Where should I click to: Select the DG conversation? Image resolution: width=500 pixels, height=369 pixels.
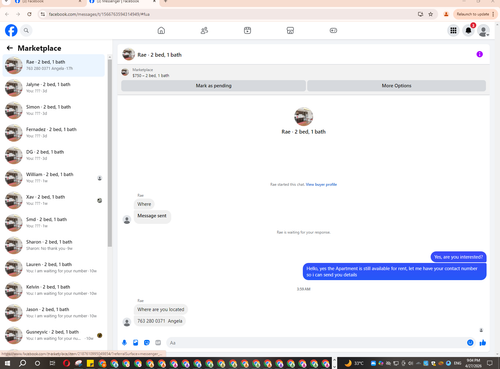click(54, 155)
